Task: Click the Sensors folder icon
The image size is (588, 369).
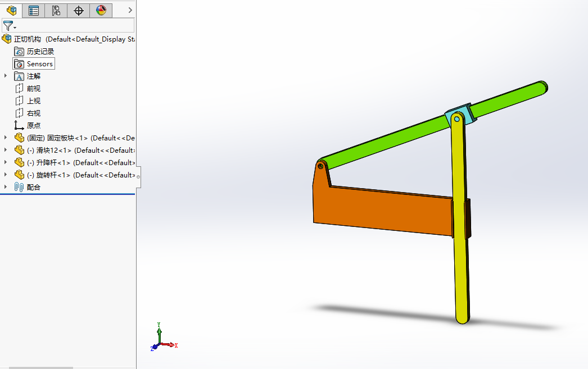Action: pyautogui.click(x=19, y=64)
